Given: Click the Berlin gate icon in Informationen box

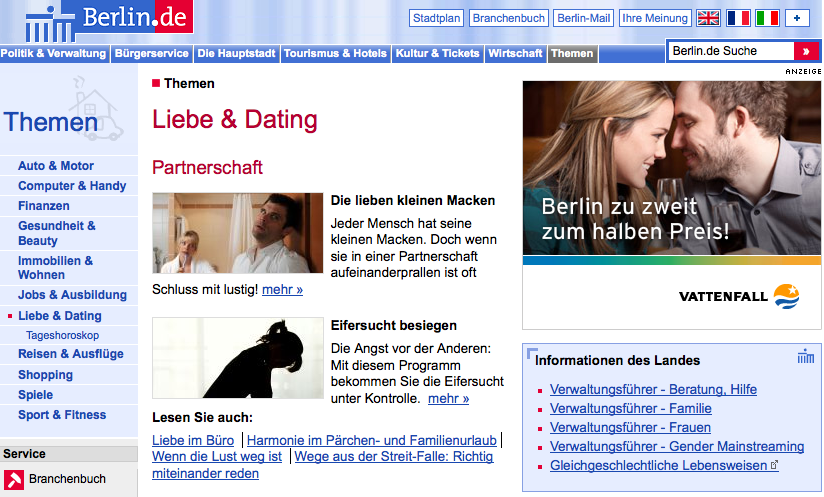Looking at the screenshot, I should 806,357.
